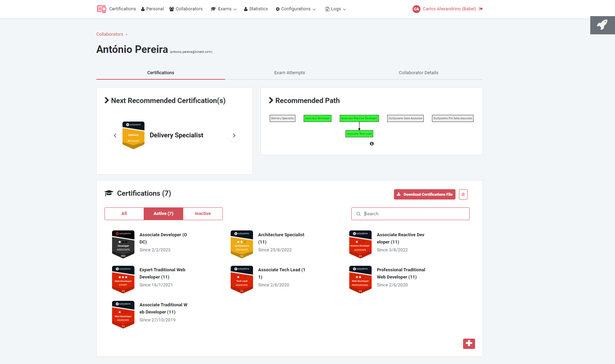Expand the Configurations dropdown menu
Screen dimensions: 615x364
(296, 9)
